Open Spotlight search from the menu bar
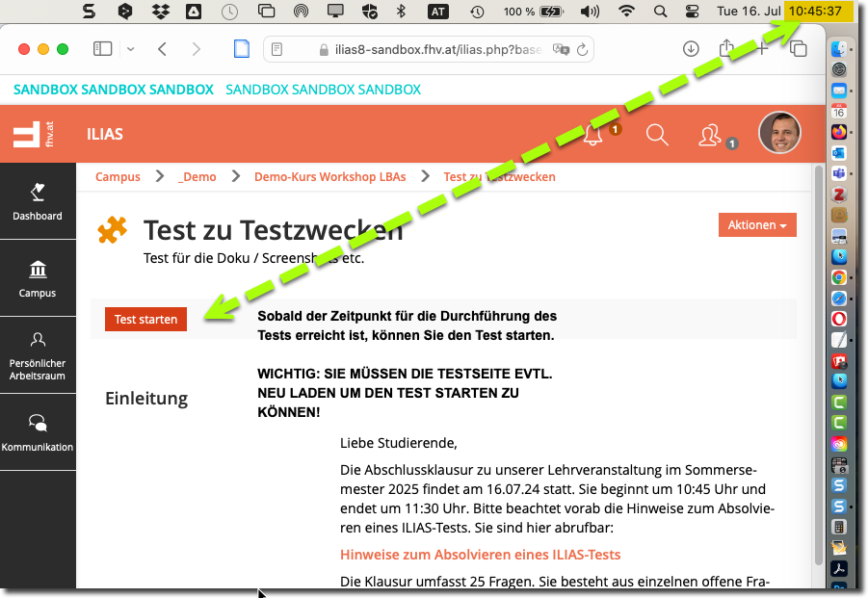868x598 pixels. [660, 13]
